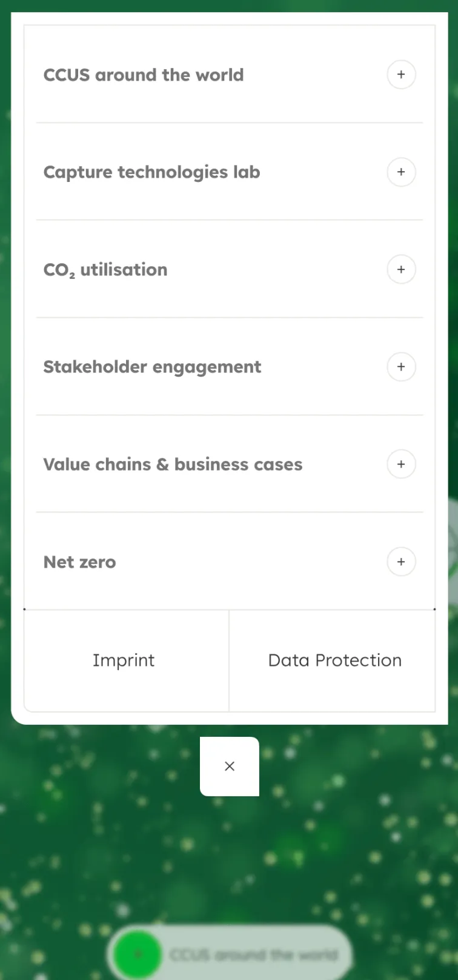Visit the Data Protection link
The width and height of the screenshot is (458, 980).
point(334,660)
